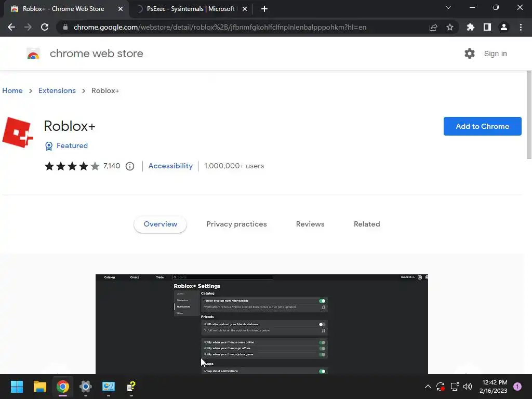
Task: Reload the current page
Action: pos(45,27)
